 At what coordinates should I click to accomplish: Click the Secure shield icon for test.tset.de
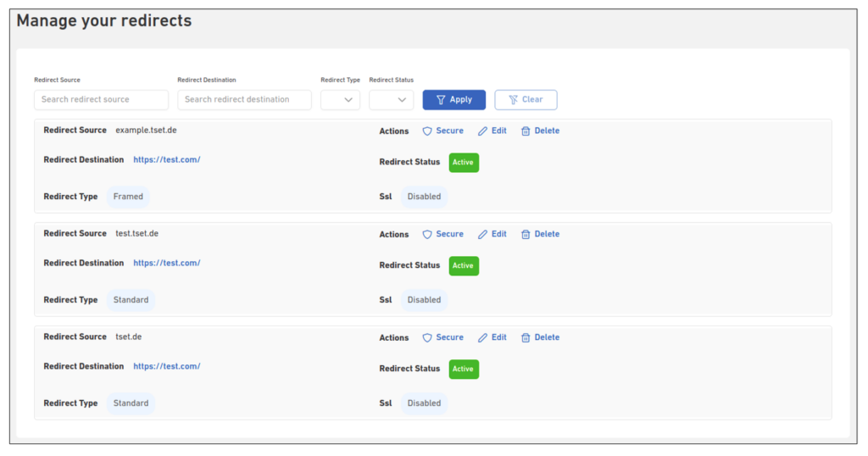point(427,235)
